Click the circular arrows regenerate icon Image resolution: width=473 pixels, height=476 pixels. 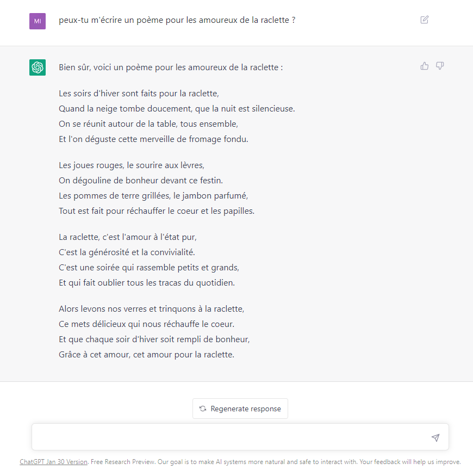pos(203,409)
